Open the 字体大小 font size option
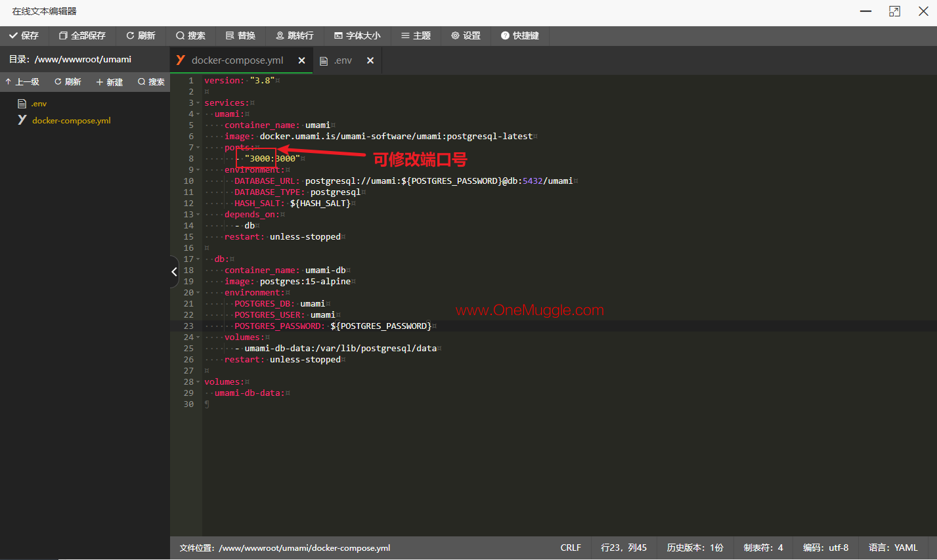Image resolution: width=937 pixels, height=560 pixels. click(x=357, y=35)
